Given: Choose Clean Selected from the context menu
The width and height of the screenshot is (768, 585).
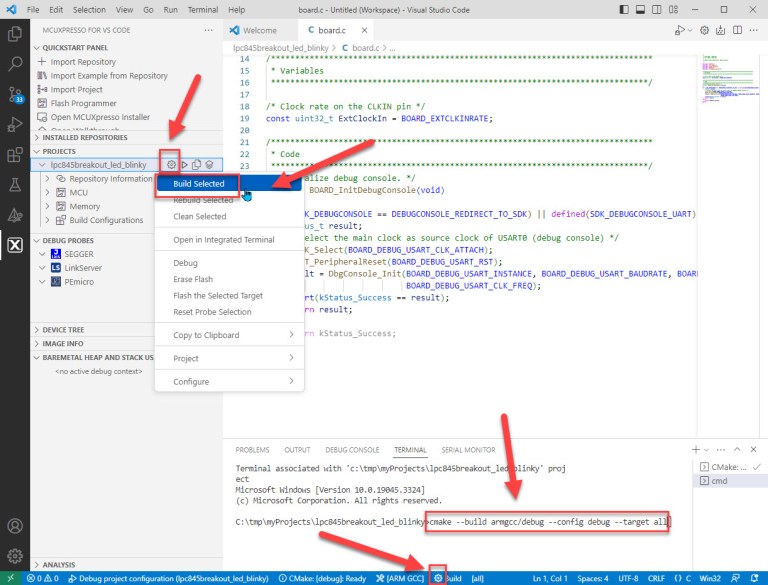Looking at the screenshot, I should [x=199, y=216].
